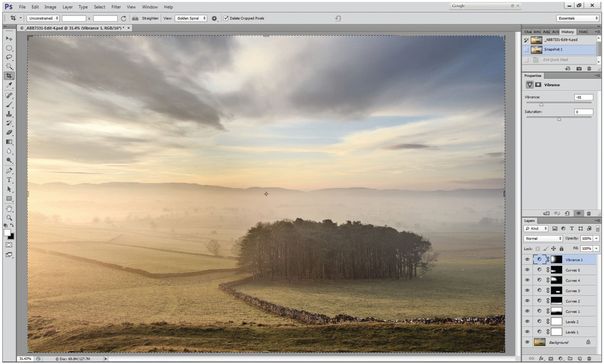Hide the Curves 2 layer
The width and height of the screenshot is (604, 364).
click(527, 301)
